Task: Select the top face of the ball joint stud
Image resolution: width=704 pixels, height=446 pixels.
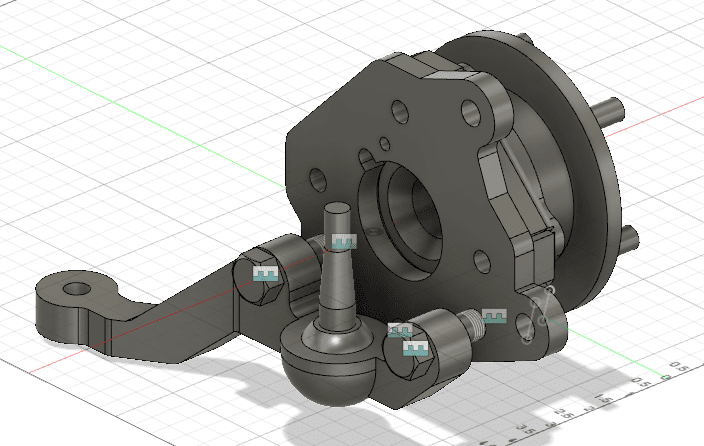Action: point(336,209)
